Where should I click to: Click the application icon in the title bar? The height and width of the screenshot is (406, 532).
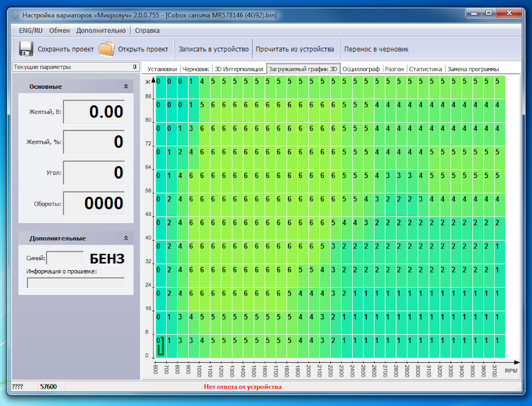pos(15,15)
